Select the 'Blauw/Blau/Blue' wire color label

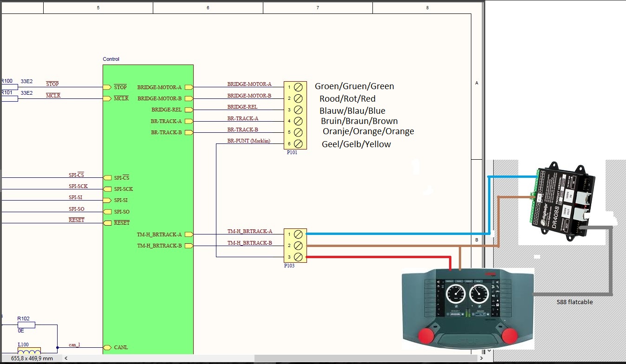[352, 111]
